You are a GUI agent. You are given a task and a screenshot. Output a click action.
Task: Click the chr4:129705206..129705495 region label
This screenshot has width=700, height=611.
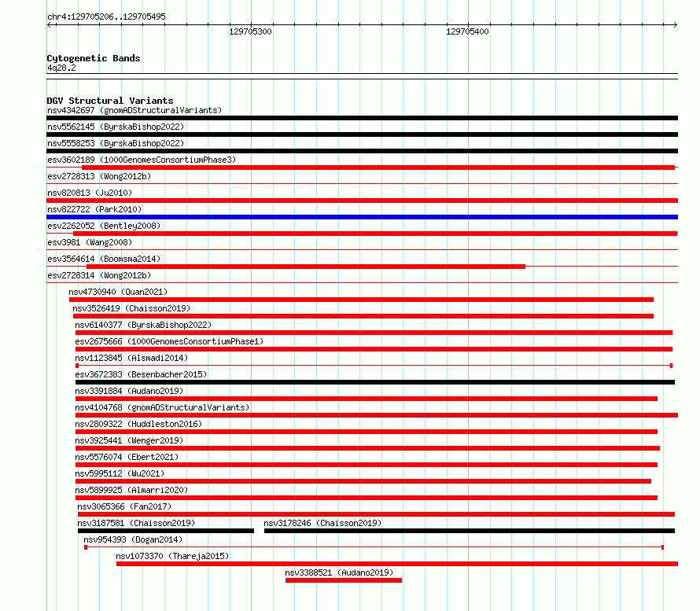[x=106, y=17]
